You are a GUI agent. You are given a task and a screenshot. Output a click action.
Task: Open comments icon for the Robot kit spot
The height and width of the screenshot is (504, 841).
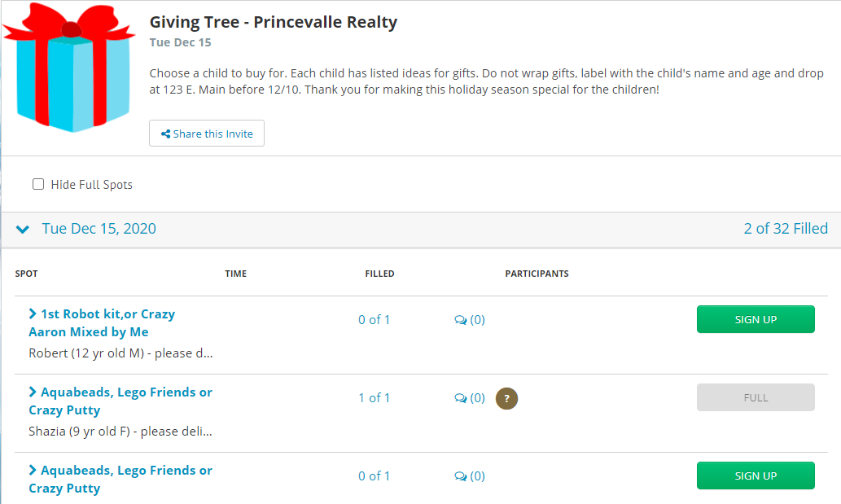point(461,320)
